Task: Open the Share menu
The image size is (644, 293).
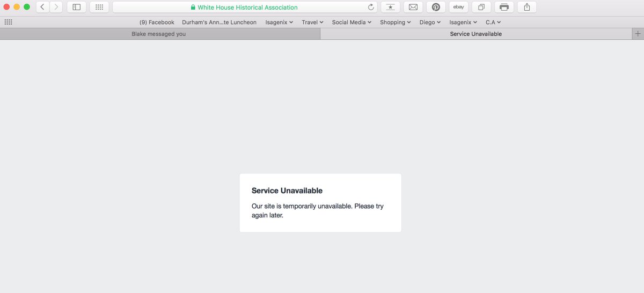Action: tap(526, 7)
